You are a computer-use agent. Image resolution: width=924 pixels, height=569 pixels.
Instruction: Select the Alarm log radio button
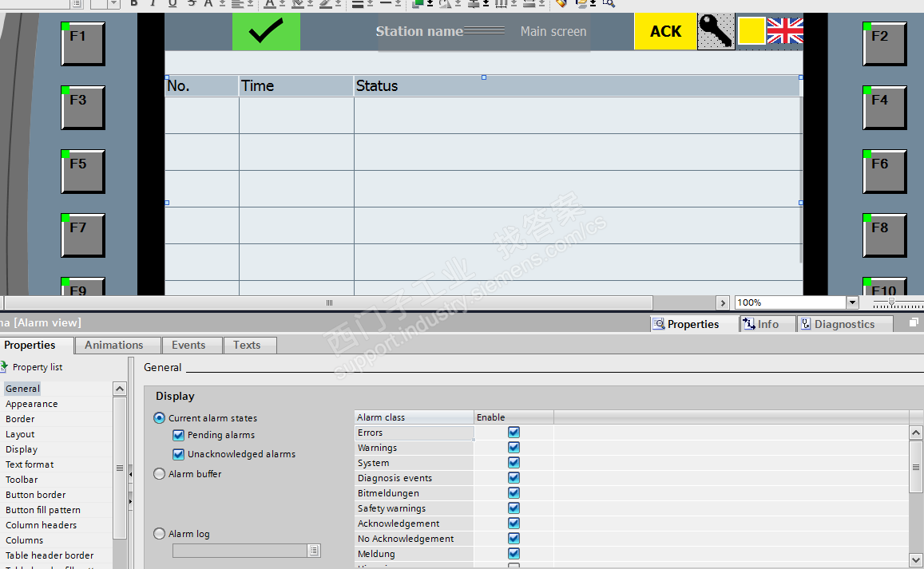click(x=159, y=534)
